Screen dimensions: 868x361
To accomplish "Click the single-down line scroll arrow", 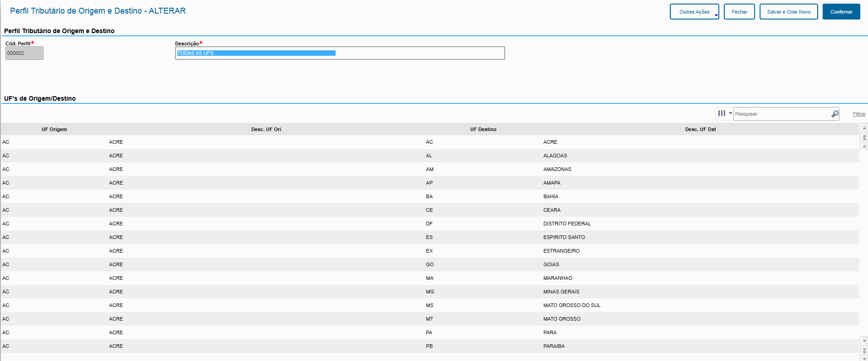I will [x=864, y=341].
